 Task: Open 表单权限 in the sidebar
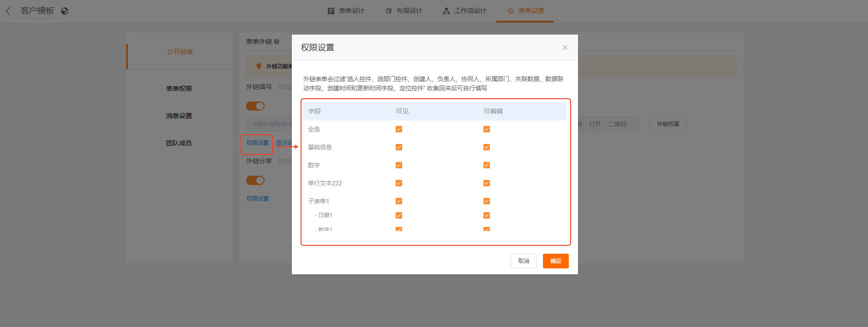point(179,89)
